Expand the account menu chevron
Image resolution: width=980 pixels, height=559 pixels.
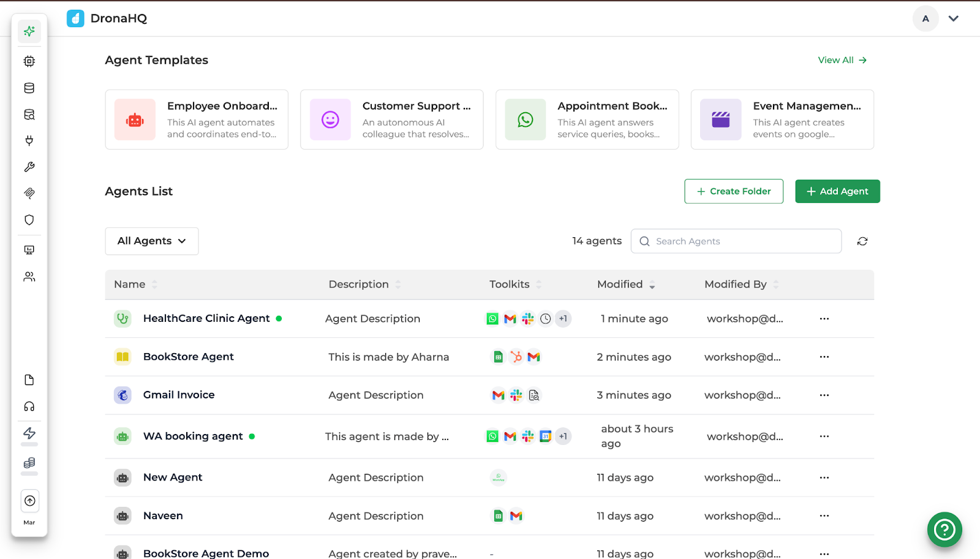953,18
